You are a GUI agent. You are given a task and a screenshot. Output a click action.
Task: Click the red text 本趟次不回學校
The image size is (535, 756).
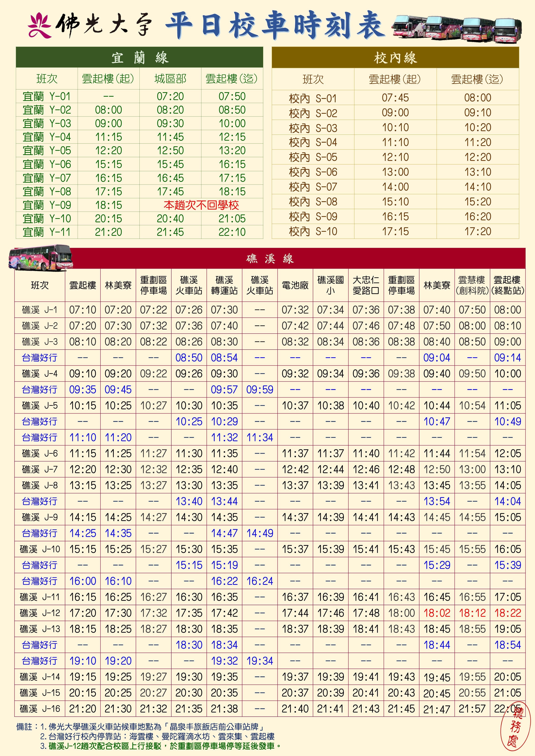(201, 205)
